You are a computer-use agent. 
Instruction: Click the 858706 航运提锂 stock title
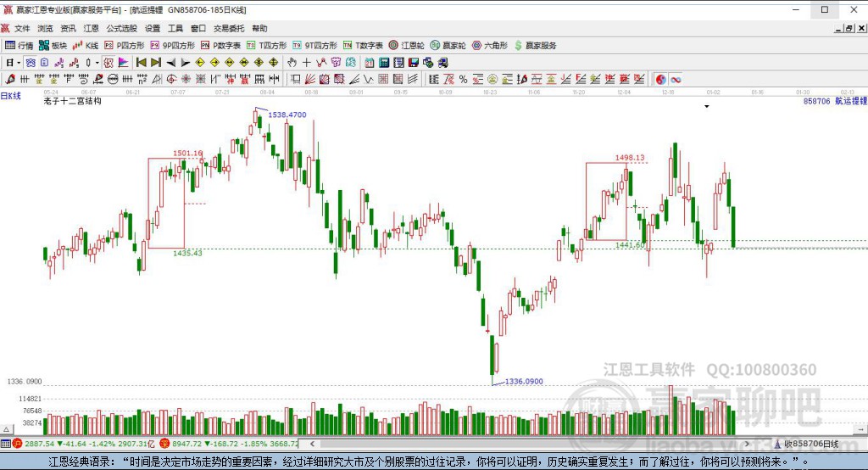point(835,101)
